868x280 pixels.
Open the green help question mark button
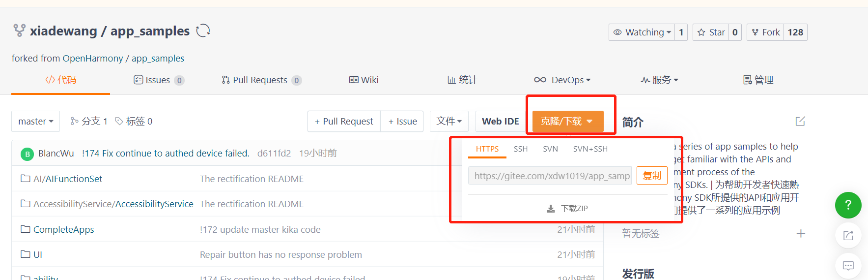[x=848, y=205]
